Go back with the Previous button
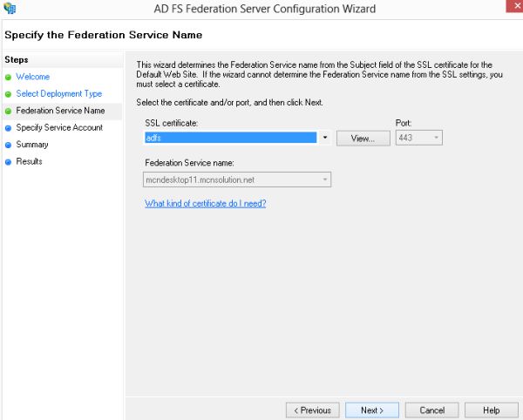Viewport: 523px width, 420px height. (312, 410)
